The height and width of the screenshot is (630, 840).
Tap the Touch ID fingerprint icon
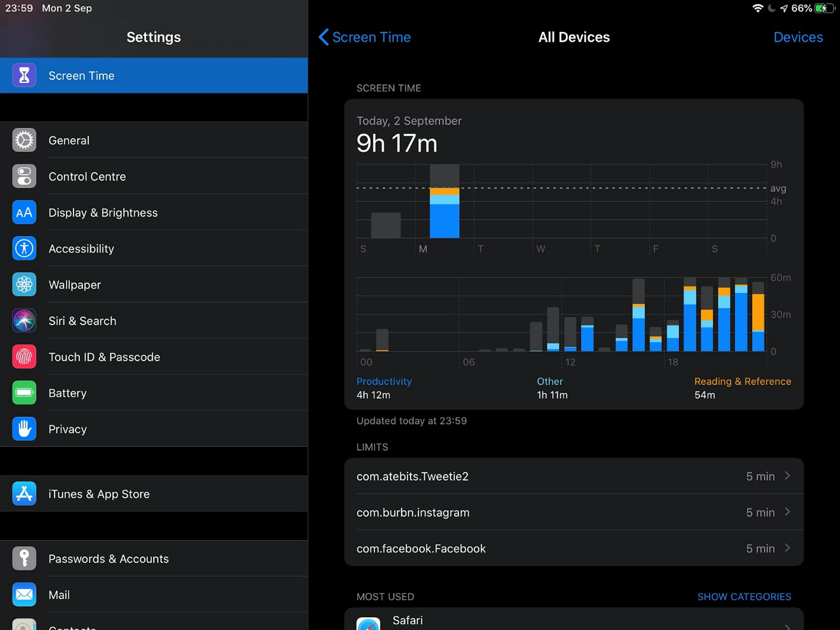coord(24,357)
